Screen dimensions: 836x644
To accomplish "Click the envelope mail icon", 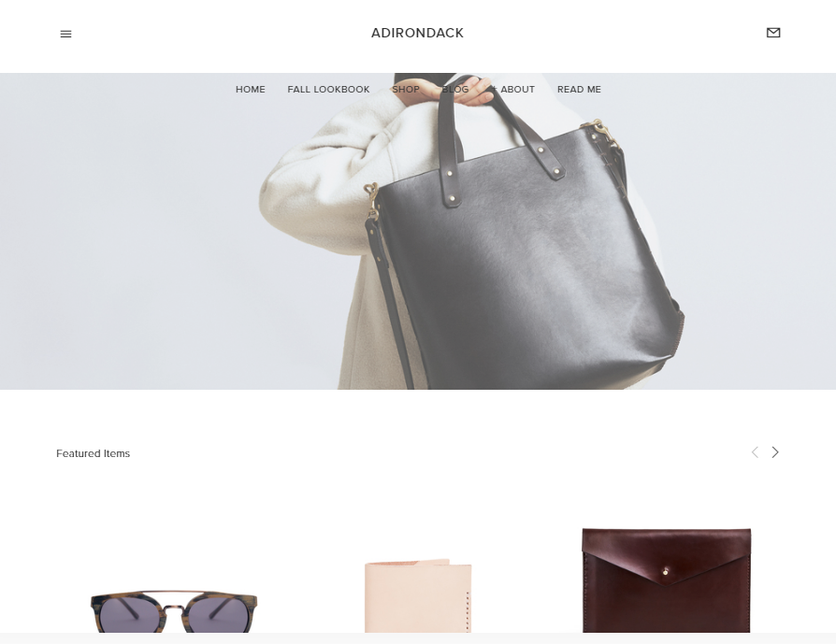I will point(773,33).
